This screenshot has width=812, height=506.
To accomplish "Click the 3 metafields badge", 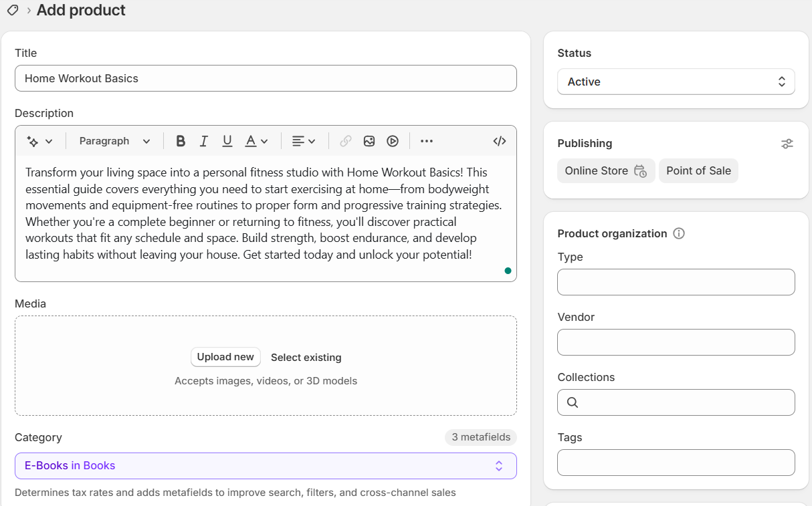I will 481,437.
